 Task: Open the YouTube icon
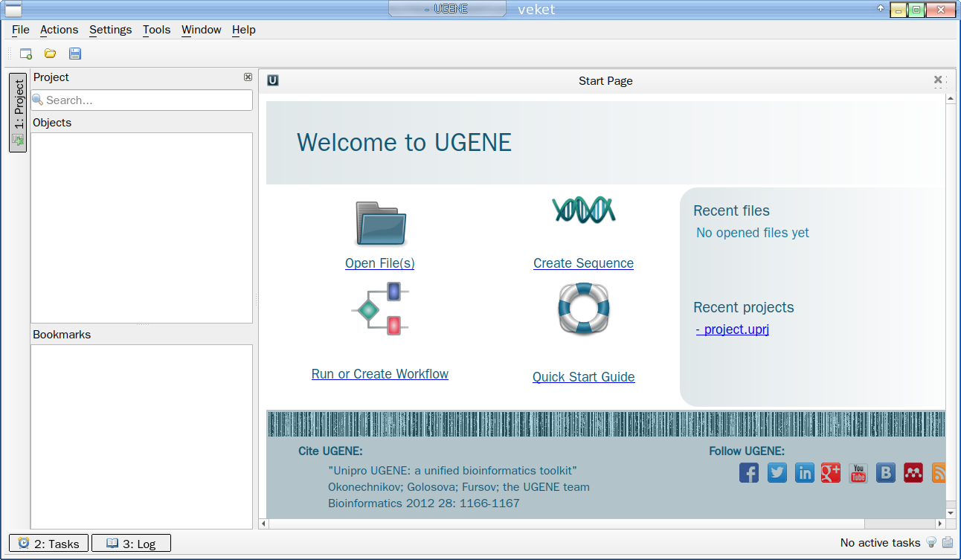pos(858,472)
